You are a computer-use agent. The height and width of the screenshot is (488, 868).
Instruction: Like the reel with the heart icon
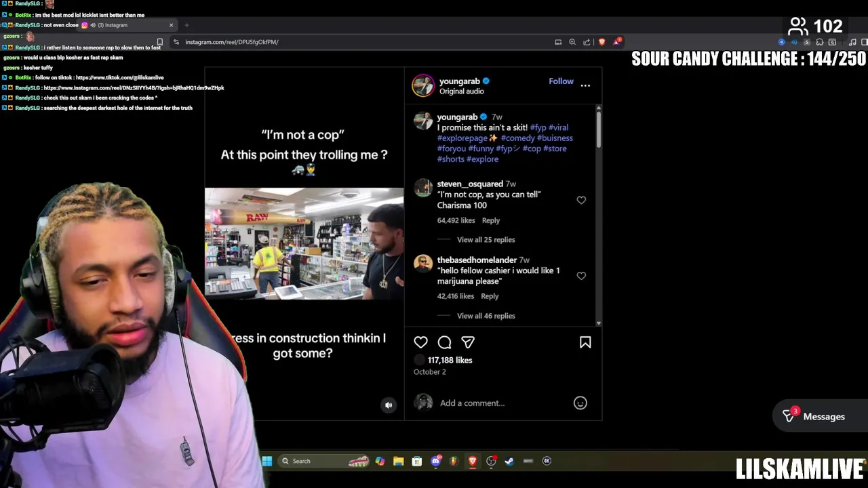coord(420,342)
